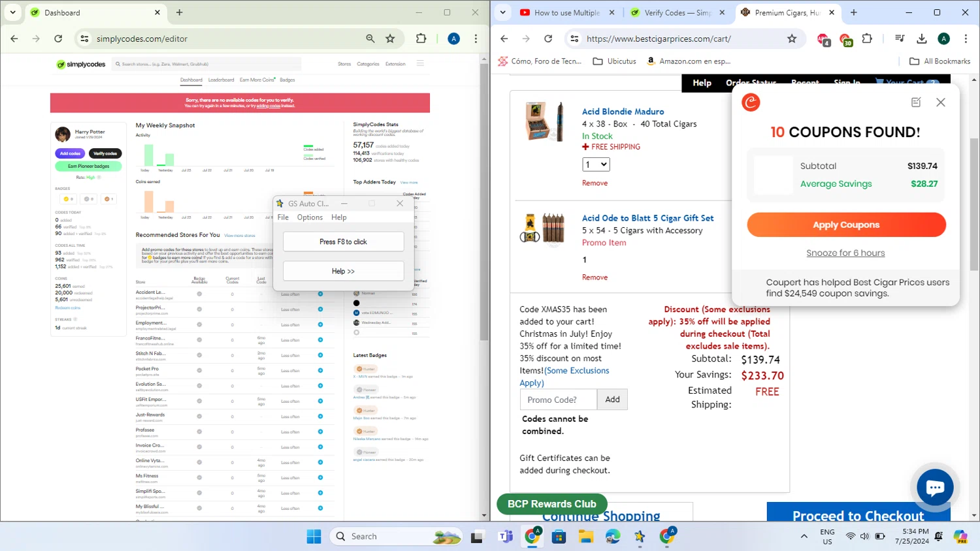Go back in the bestcigarprices Chrome window
Image resolution: width=980 pixels, height=551 pixels.
tap(504, 39)
